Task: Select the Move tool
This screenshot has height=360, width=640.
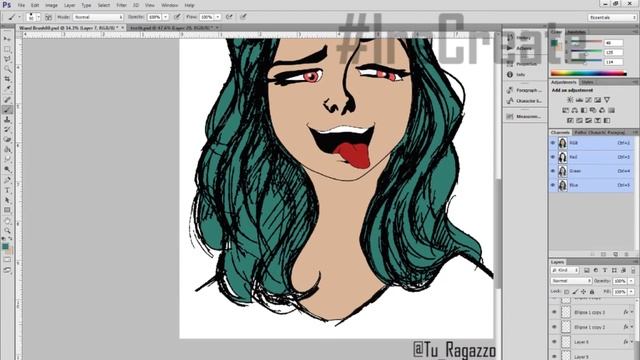Action: pyautogui.click(x=7, y=39)
